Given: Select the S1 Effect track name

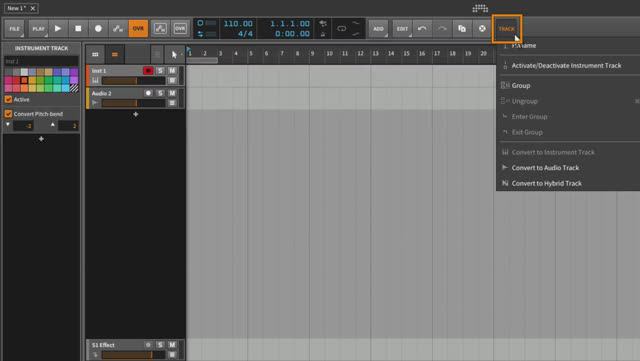Looking at the screenshot, I should (103, 345).
